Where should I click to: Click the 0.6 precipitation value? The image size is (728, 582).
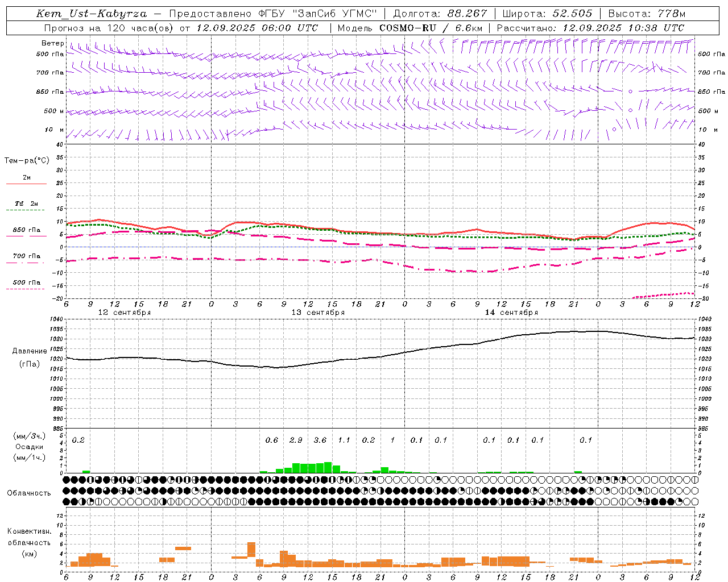272,440
